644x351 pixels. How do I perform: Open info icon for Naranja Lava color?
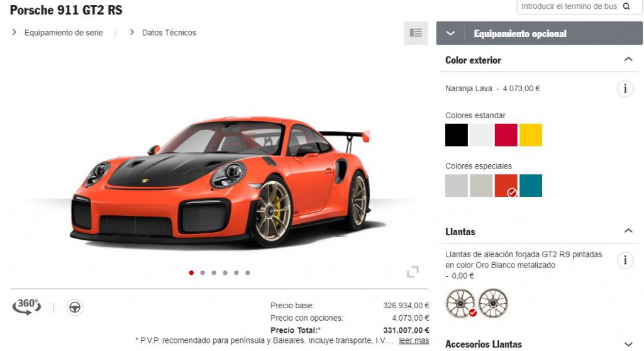click(625, 89)
